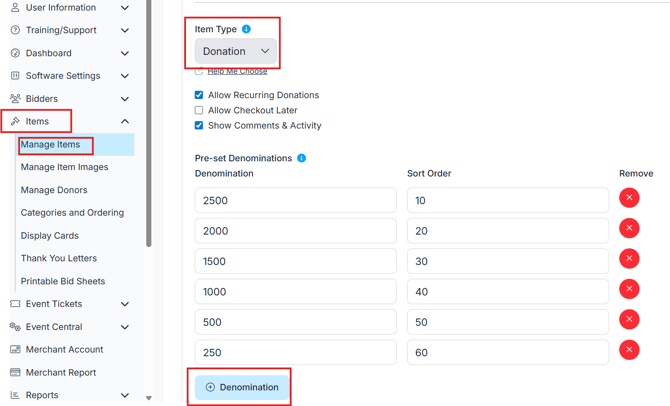Click the Pre-set Denominations info icon
The image size is (670, 406).
[302, 158]
